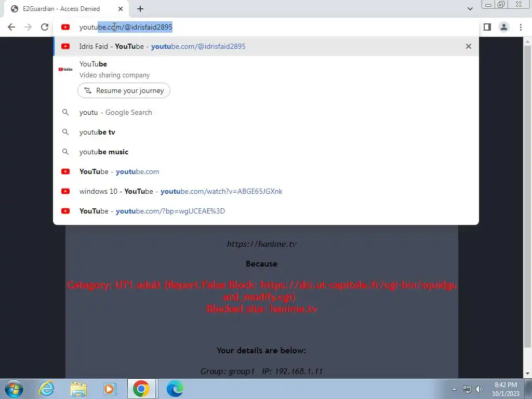
Task: Open the volume speaker tray icon
Action: [x=479, y=389]
